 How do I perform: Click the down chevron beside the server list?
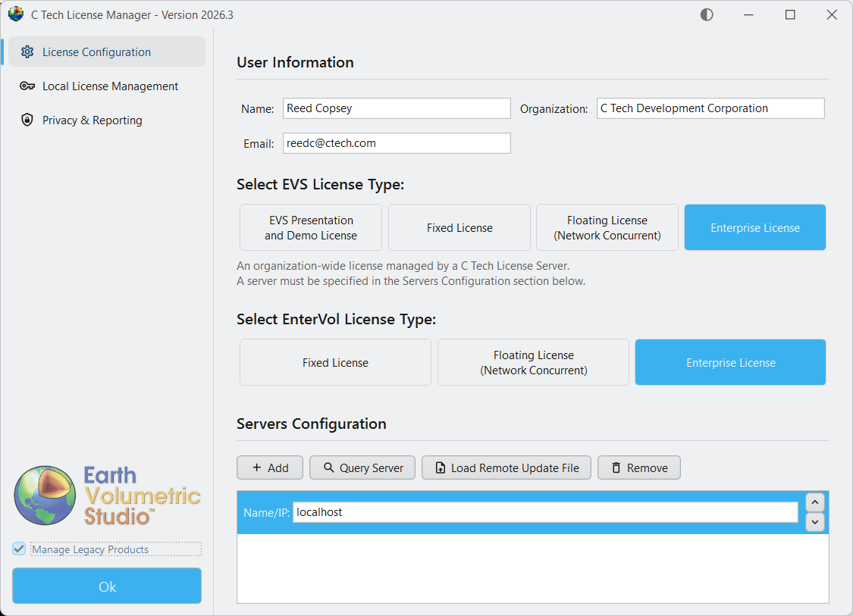pos(814,522)
